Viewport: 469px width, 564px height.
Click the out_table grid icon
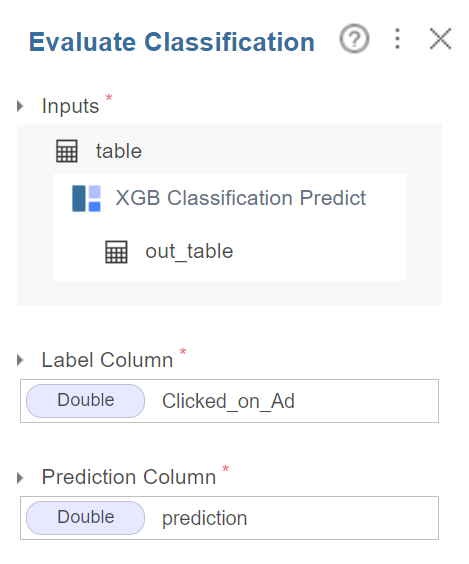point(116,252)
